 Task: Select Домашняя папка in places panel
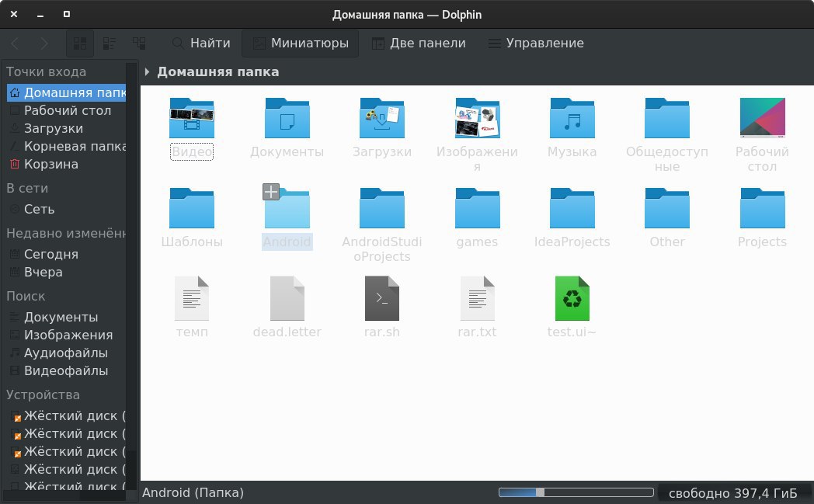[67, 93]
